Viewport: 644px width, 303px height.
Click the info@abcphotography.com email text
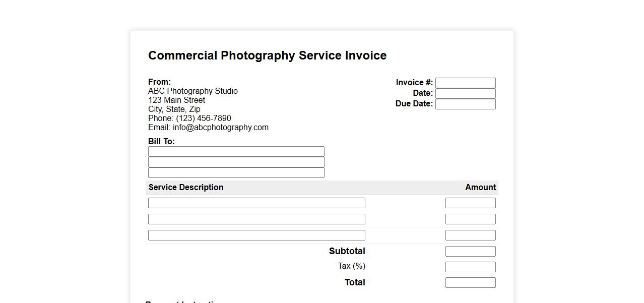point(220,128)
